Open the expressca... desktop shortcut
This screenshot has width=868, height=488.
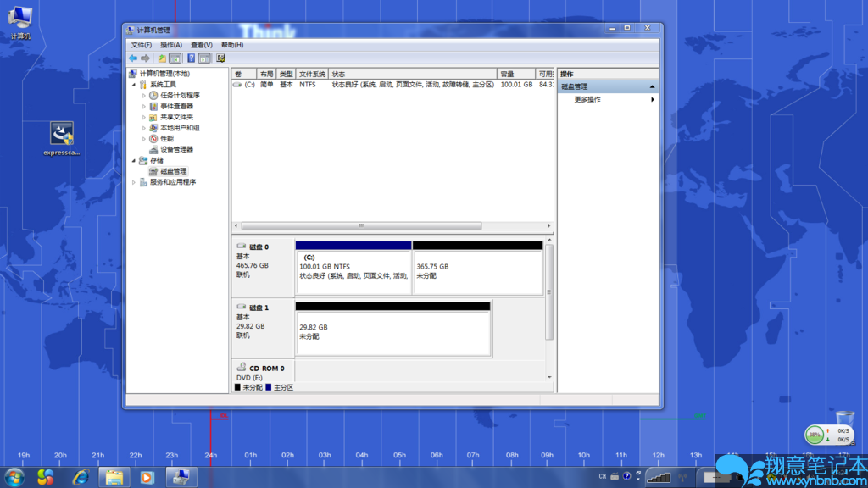tap(61, 140)
